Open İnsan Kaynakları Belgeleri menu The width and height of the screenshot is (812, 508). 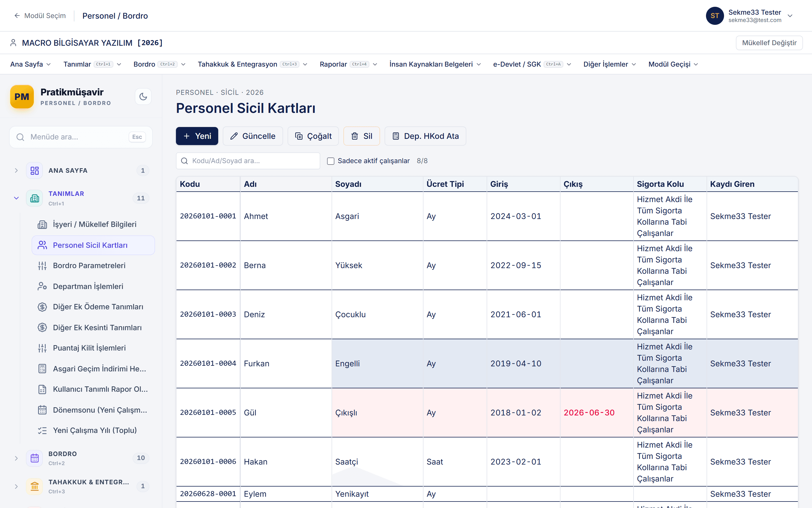[x=435, y=64]
